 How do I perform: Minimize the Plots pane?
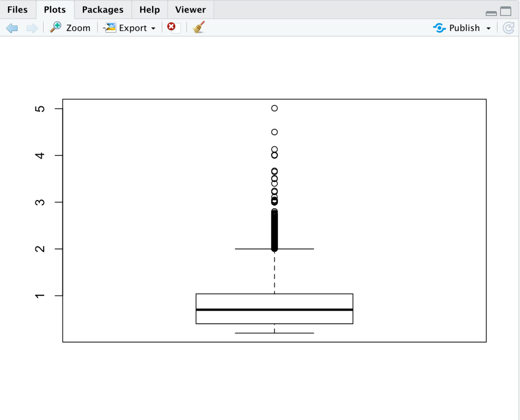491,13
